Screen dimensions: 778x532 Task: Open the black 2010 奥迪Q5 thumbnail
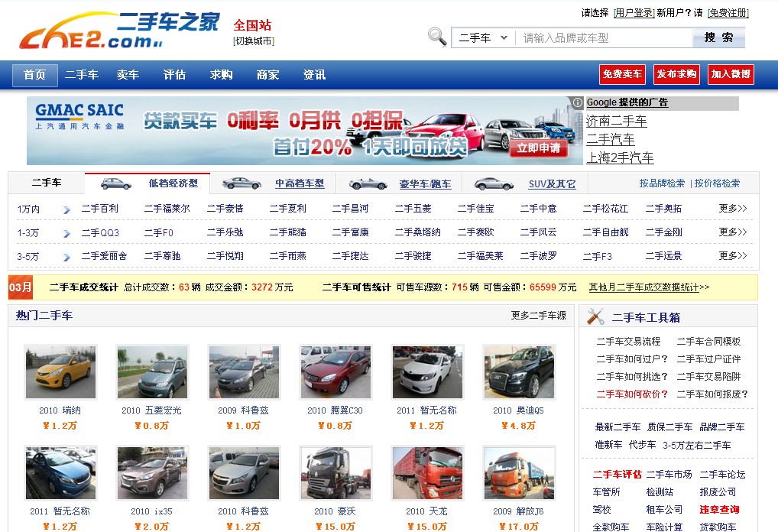pos(519,372)
